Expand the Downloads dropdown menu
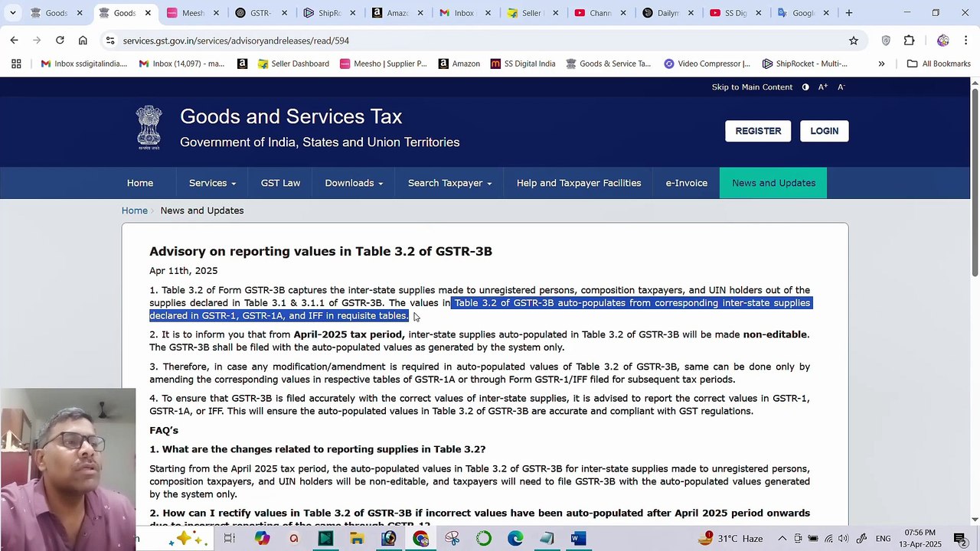Viewport: 980px width, 551px height. click(x=354, y=183)
